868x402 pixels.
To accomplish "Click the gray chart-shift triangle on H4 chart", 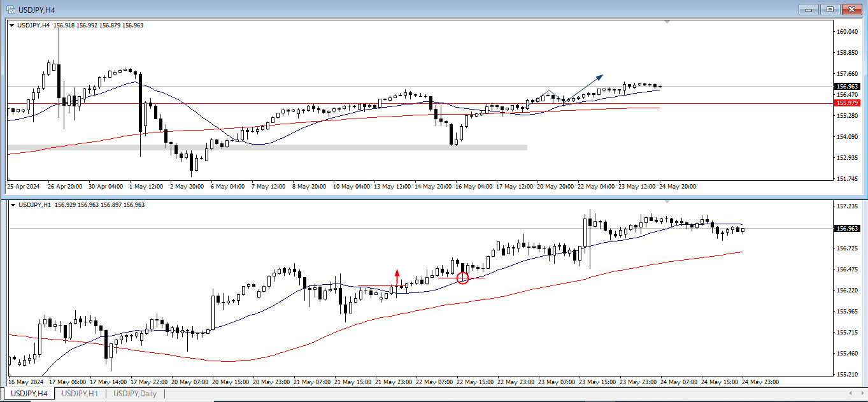I will (667, 22).
